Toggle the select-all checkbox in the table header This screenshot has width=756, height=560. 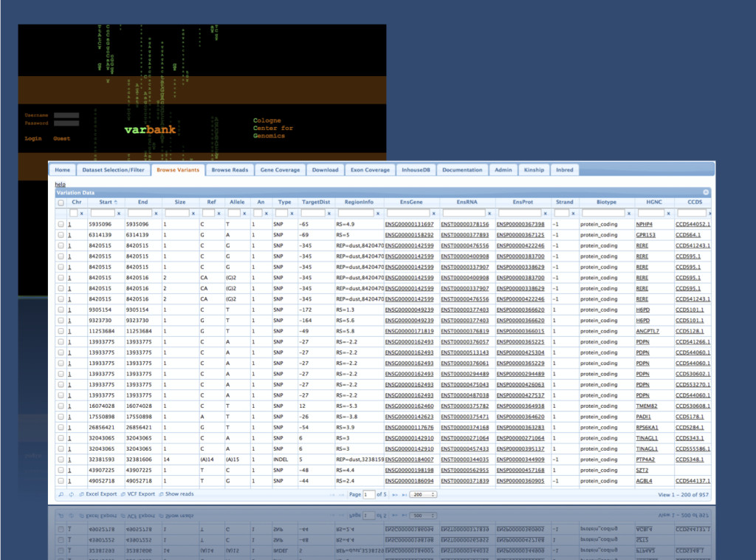(x=61, y=202)
